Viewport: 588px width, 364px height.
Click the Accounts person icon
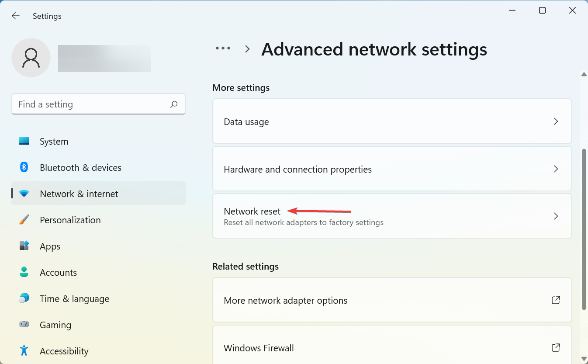pos(24,272)
